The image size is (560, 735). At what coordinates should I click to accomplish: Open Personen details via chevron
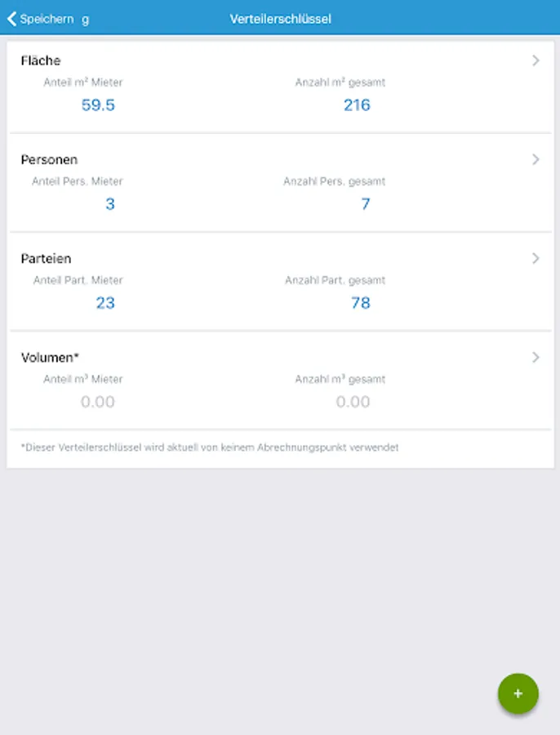click(x=536, y=159)
